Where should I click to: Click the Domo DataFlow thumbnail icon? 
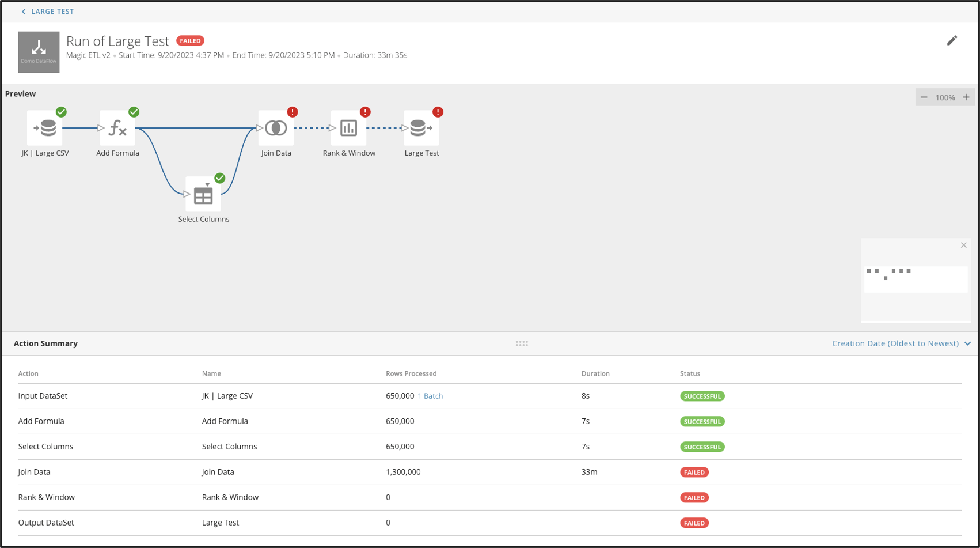39,52
